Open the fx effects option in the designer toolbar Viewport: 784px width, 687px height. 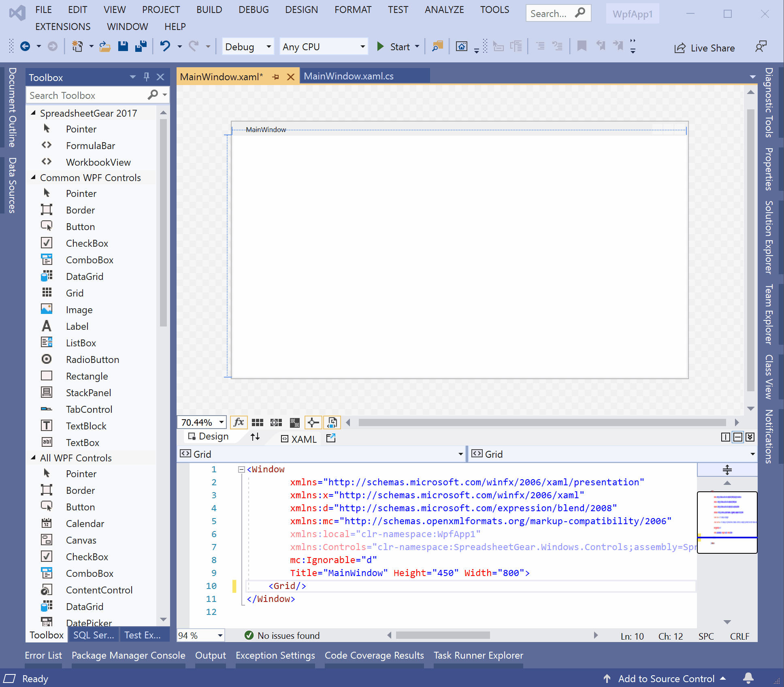(x=239, y=422)
